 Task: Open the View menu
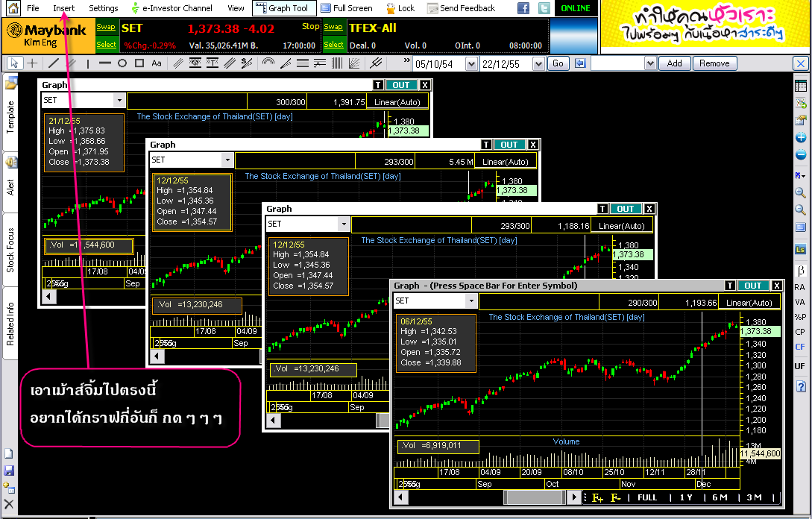236,8
